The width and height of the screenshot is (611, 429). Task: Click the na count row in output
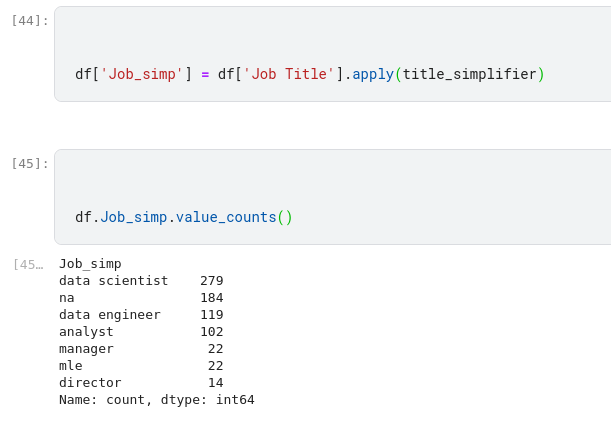click(140, 298)
